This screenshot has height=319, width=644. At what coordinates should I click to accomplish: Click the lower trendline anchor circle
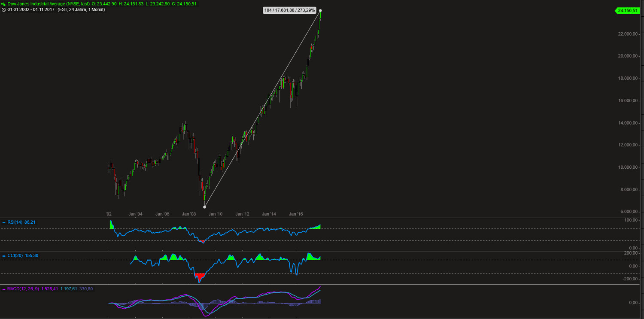pos(205,207)
